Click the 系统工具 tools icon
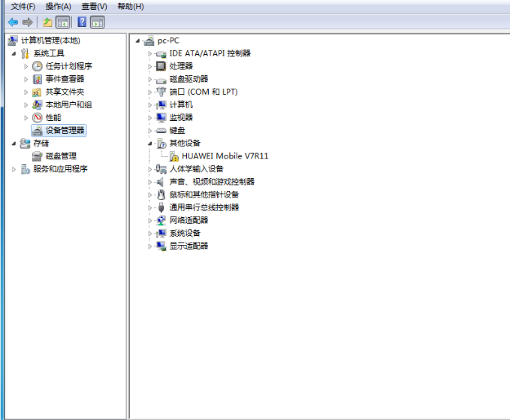The height and width of the screenshot is (420, 510). tap(25, 53)
